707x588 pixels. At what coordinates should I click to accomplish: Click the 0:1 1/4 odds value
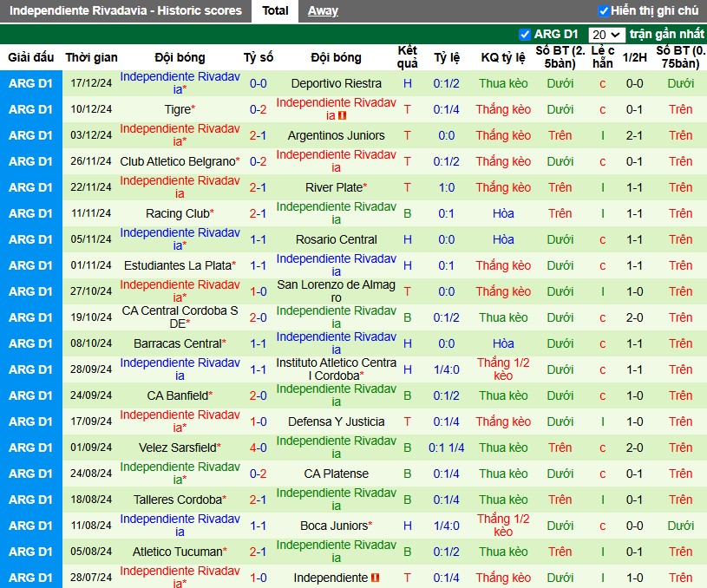point(447,448)
